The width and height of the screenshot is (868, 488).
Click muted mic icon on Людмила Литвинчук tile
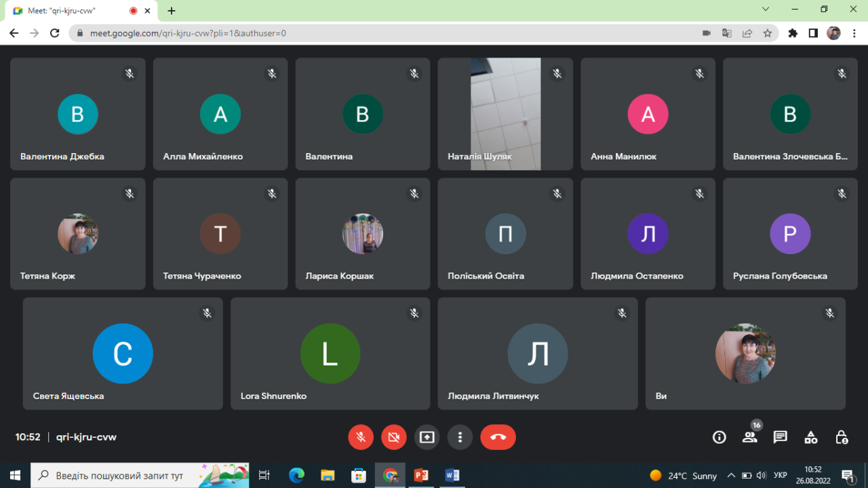[622, 313]
